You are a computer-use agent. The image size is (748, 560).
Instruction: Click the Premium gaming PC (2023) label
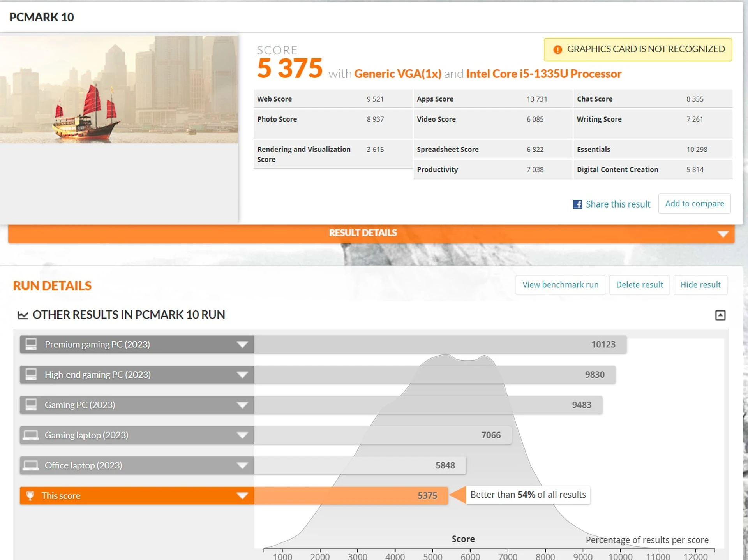[97, 344]
